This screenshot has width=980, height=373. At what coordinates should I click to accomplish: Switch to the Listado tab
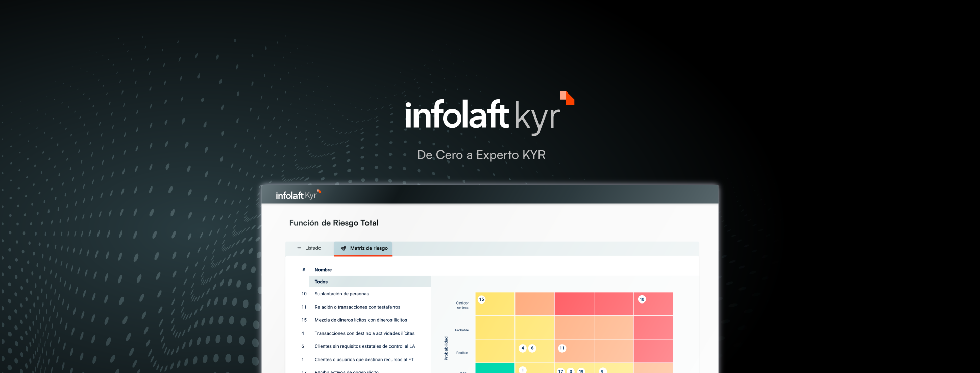[x=309, y=248]
